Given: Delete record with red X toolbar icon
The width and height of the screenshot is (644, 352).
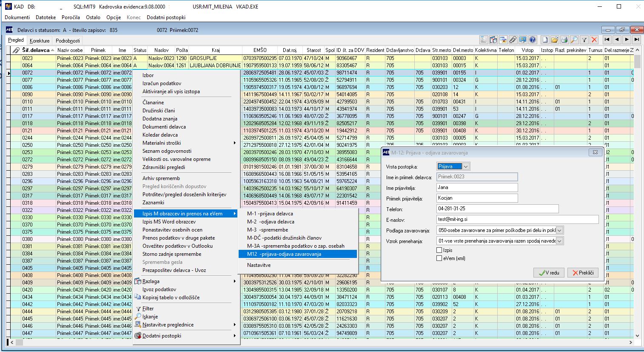Looking at the screenshot, I should coord(594,40).
